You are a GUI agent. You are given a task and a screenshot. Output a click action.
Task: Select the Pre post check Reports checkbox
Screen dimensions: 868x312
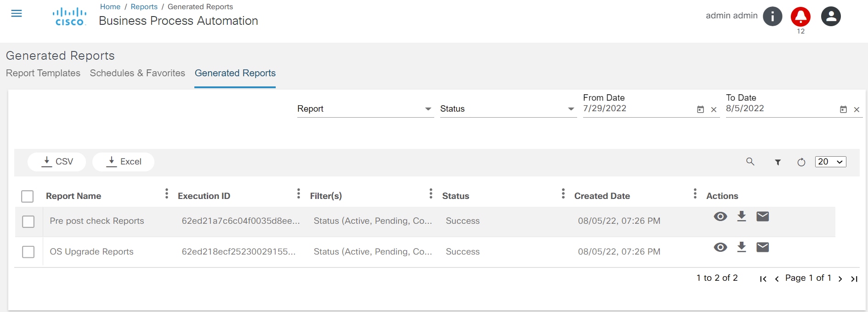(x=28, y=221)
